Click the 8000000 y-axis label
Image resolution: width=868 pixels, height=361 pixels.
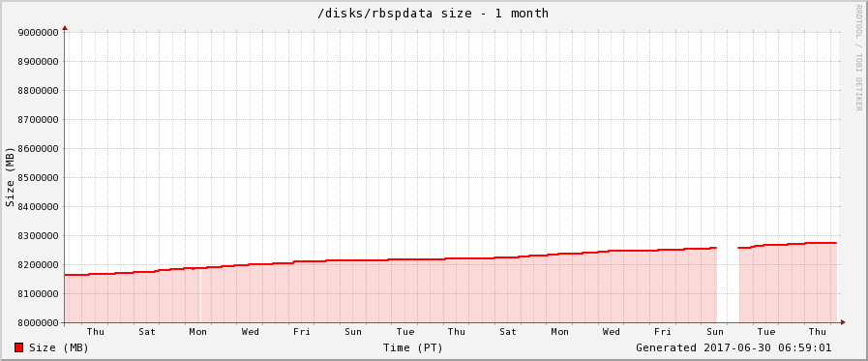pos(39,323)
